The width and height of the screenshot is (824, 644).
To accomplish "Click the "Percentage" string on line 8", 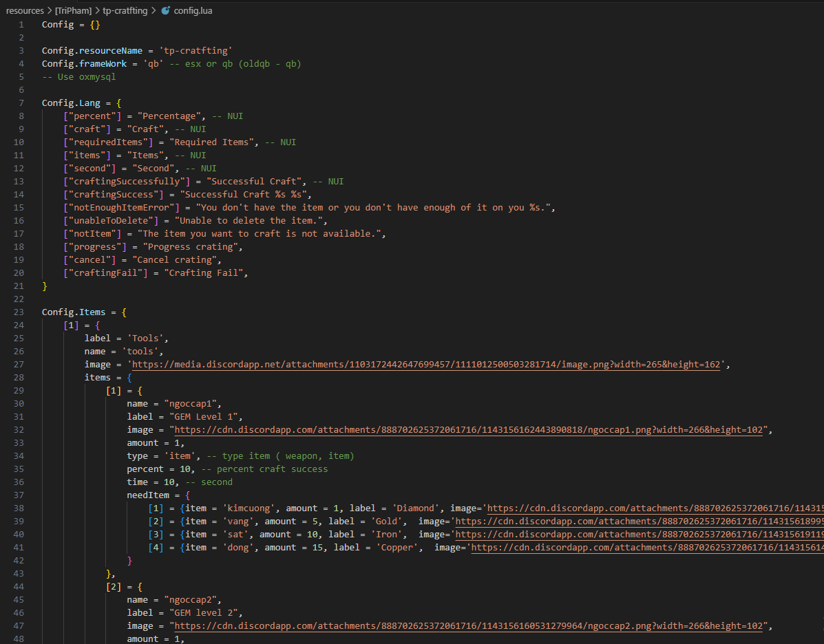I will [169, 116].
